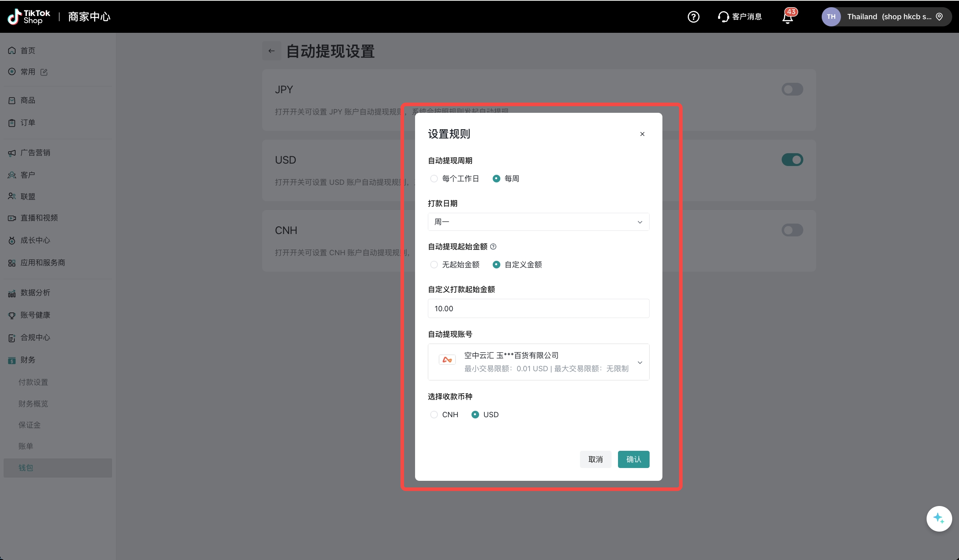Open the notification bell icon
Viewport: 959px width, 560px height.
(x=788, y=17)
